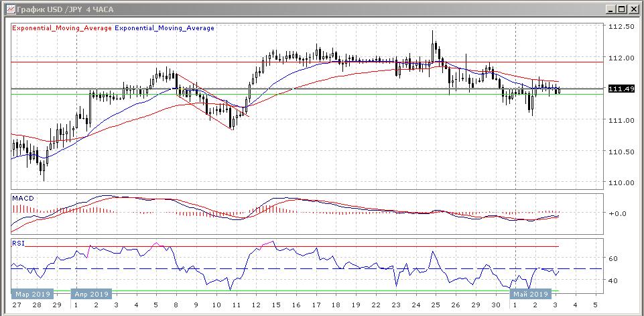644x316 pixels.
Task: Click the MACD +0.0 axis label
Action: click(618, 213)
